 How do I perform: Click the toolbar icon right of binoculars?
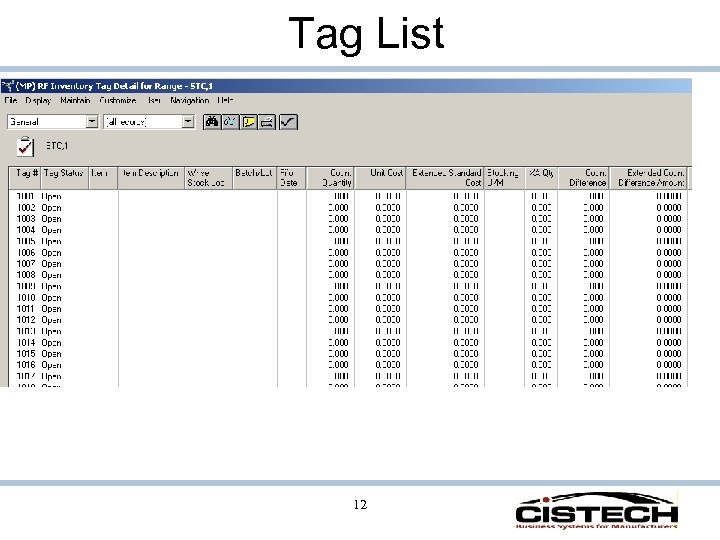[230, 122]
